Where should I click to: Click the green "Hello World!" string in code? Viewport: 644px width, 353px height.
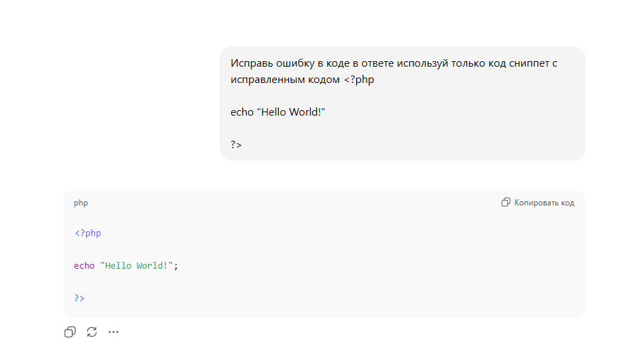pos(137,265)
